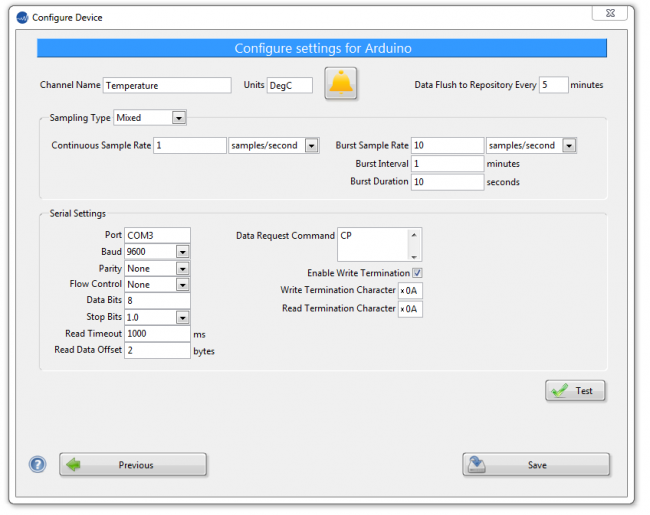The height and width of the screenshot is (515, 650).
Task: Click the Units input field
Action: pyautogui.click(x=289, y=85)
